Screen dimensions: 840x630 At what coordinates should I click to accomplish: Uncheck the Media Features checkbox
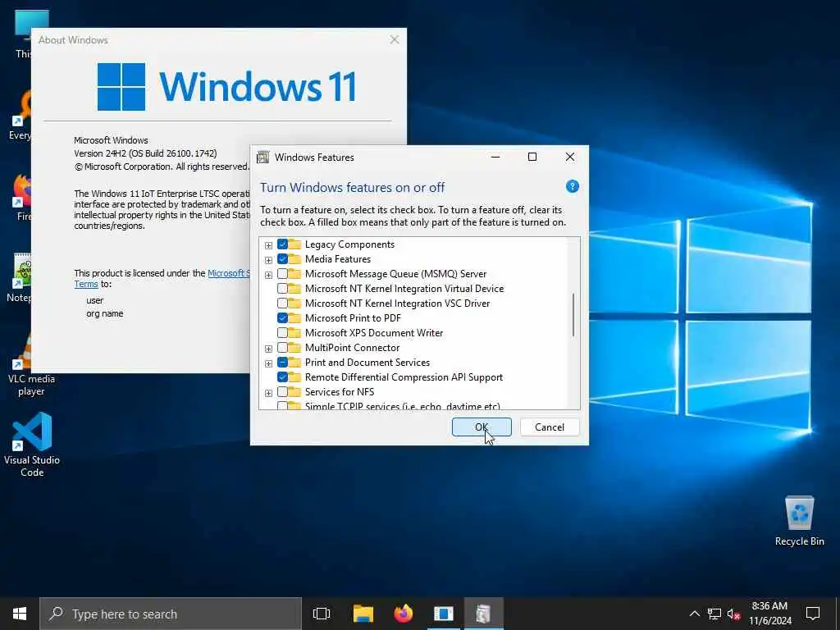[x=282, y=258]
